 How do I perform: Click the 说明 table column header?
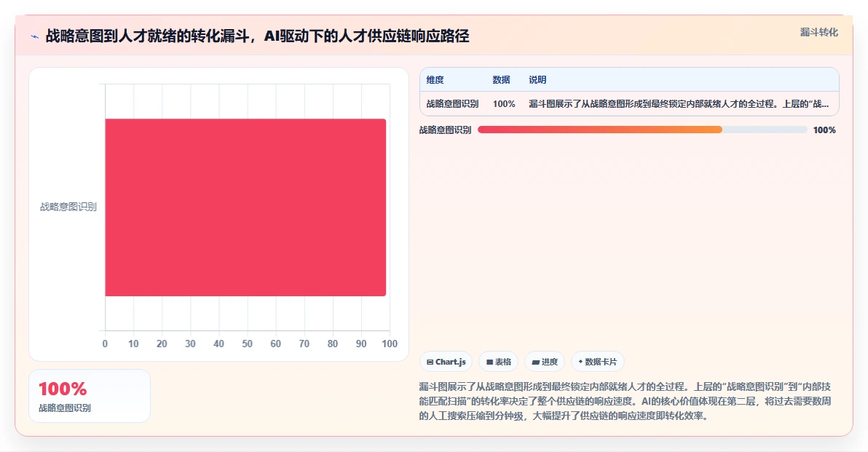click(x=537, y=79)
